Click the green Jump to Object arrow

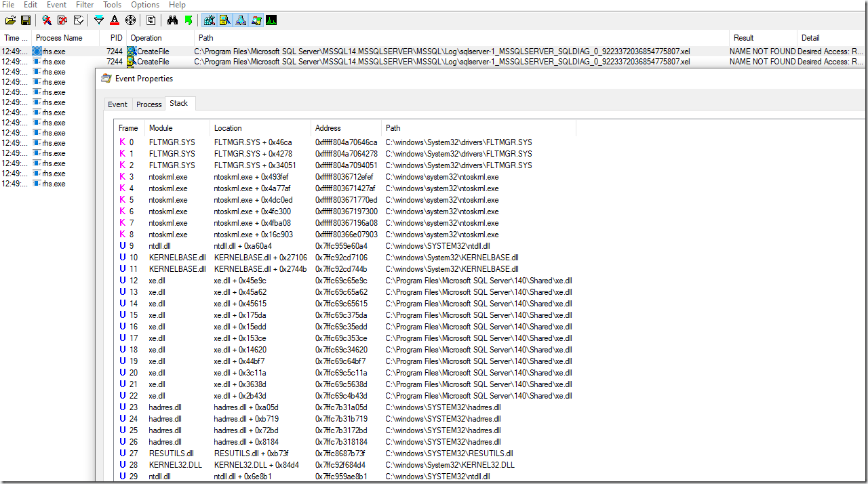188,20
